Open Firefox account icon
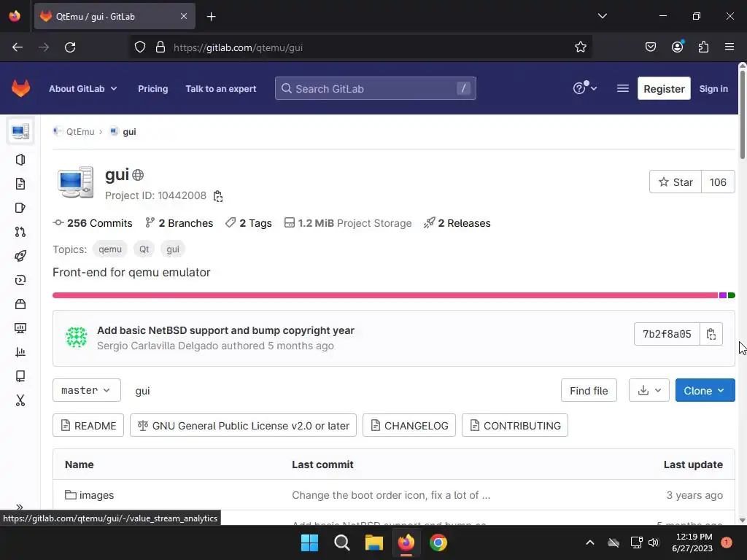This screenshot has width=747, height=560. (x=677, y=47)
